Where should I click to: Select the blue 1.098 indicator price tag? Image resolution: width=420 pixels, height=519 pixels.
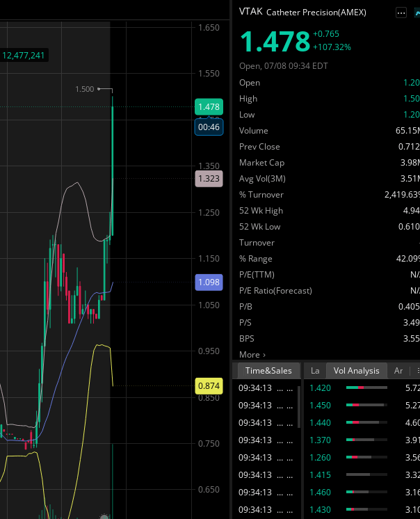[209, 282]
